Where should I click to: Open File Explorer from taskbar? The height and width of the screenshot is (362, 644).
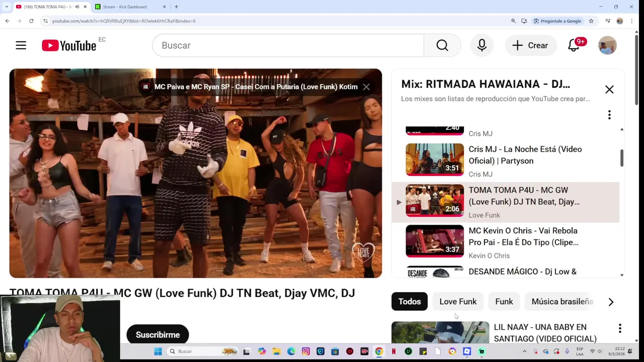click(277, 351)
